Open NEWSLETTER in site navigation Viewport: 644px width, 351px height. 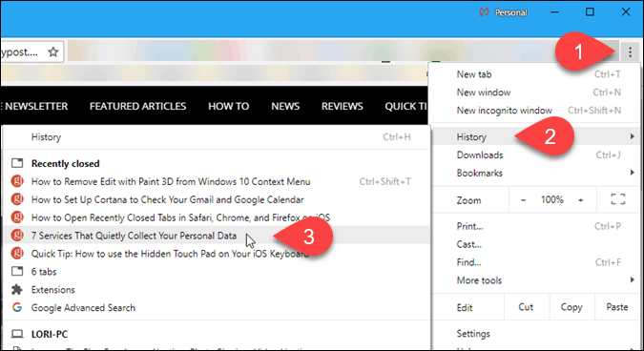(36, 106)
